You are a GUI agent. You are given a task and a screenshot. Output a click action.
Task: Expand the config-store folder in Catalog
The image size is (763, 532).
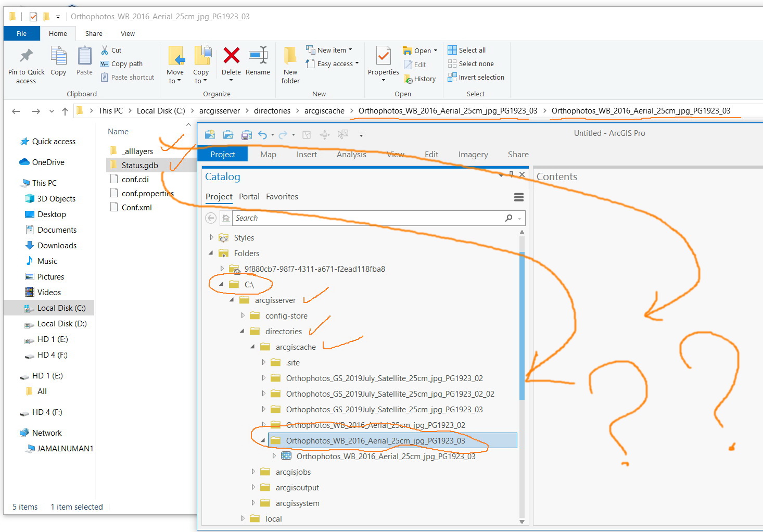click(243, 315)
